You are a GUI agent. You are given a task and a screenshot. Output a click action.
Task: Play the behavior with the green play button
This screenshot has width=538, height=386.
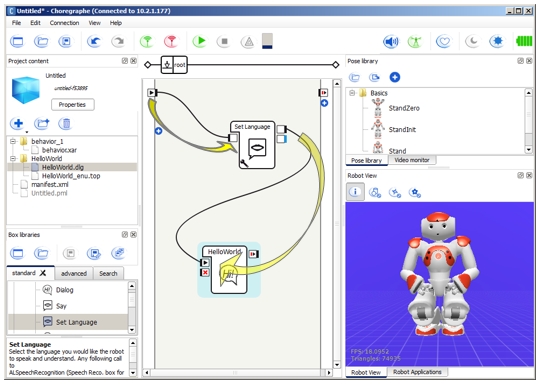199,42
